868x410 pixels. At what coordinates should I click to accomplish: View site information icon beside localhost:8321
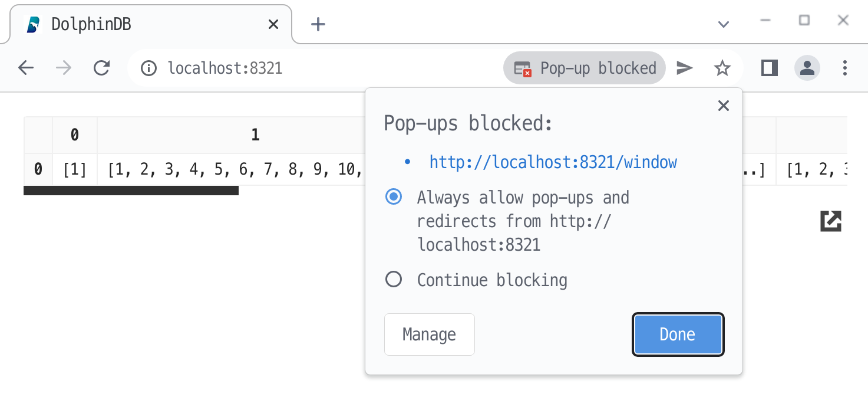click(x=149, y=68)
